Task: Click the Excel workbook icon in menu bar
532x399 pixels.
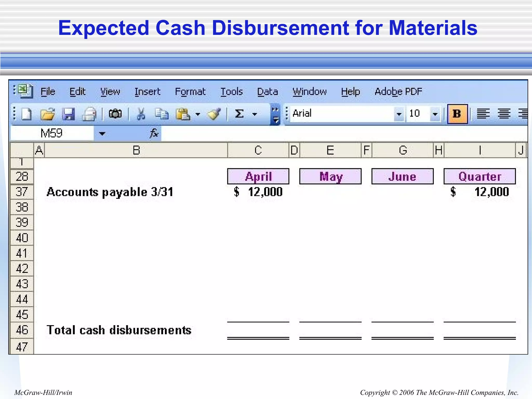Action: pyautogui.click(x=25, y=91)
